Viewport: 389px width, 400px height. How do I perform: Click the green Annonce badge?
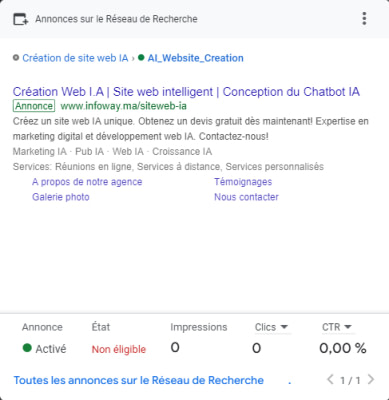(34, 106)
